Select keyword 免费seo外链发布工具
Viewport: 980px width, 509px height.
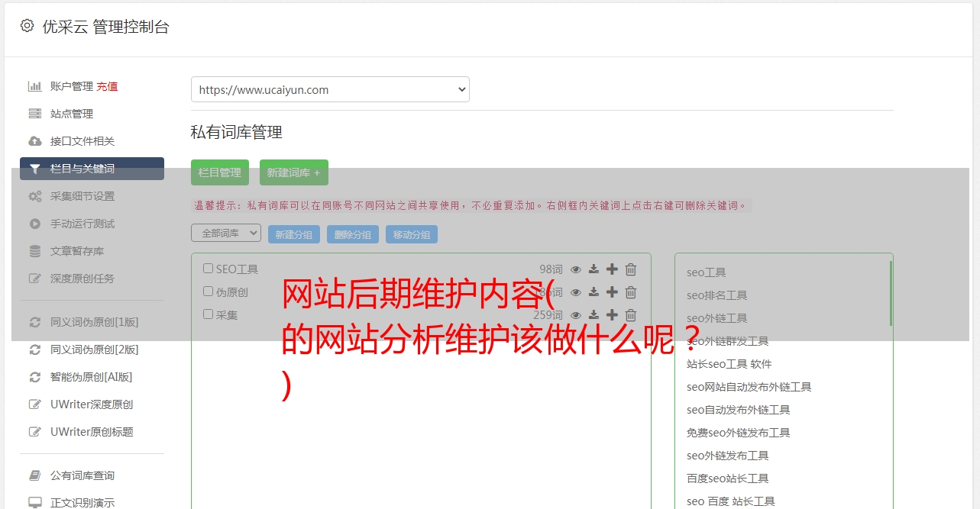click(738, 433)
